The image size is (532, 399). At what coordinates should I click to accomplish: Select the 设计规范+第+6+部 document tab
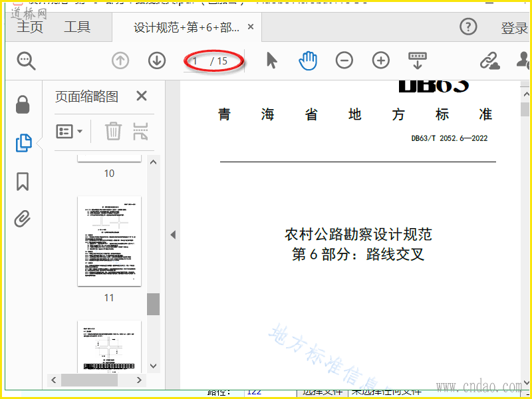[186, 27]
